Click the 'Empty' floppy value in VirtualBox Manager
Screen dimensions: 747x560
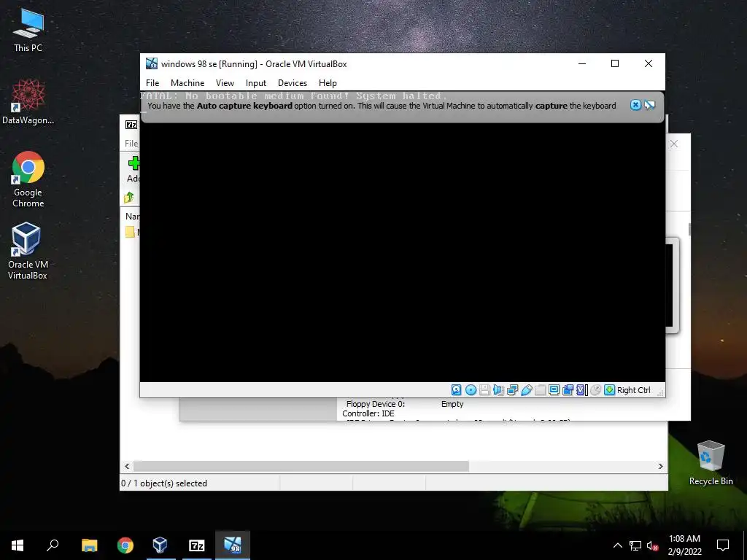[452, 404]
